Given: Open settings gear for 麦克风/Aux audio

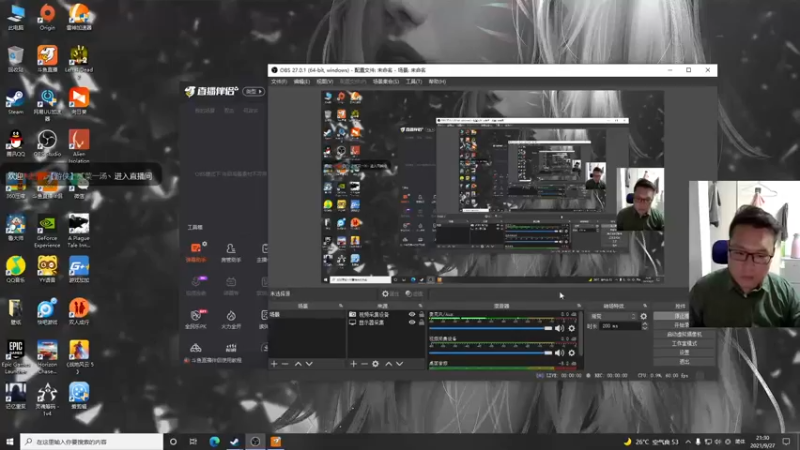Looking at the screenshot, I should pyautogui.click(x=571, y=329).
